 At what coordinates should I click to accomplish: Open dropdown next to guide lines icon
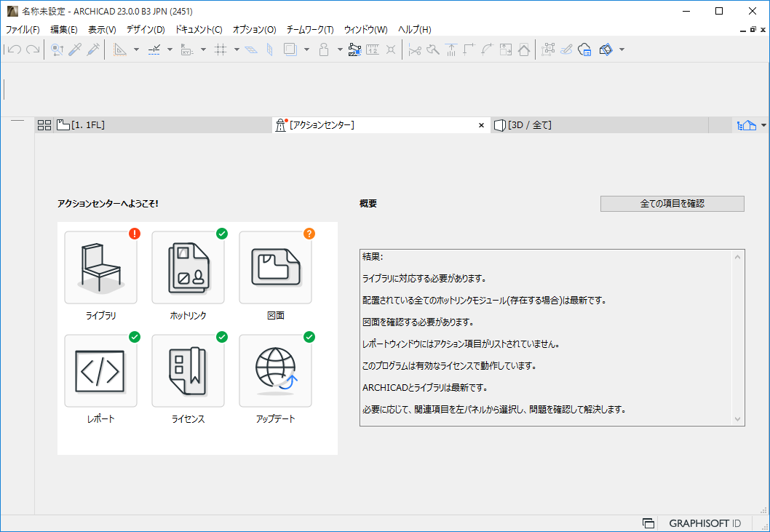tap(136, 49)
